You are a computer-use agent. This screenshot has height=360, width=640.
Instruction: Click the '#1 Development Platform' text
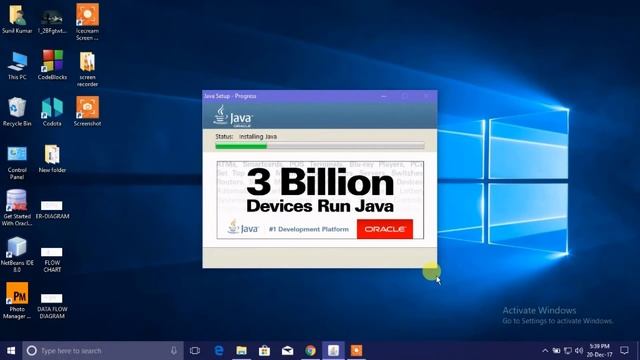point(309,229)
